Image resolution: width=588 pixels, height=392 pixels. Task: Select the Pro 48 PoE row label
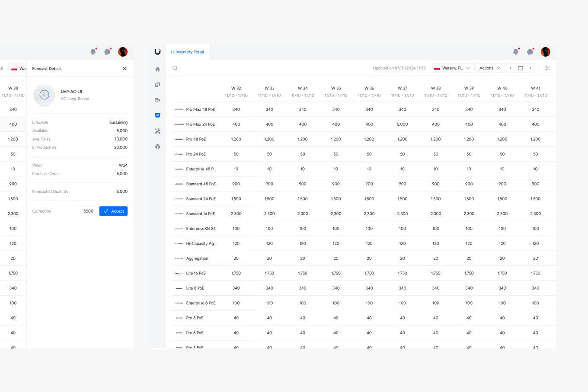pos(196,139)
